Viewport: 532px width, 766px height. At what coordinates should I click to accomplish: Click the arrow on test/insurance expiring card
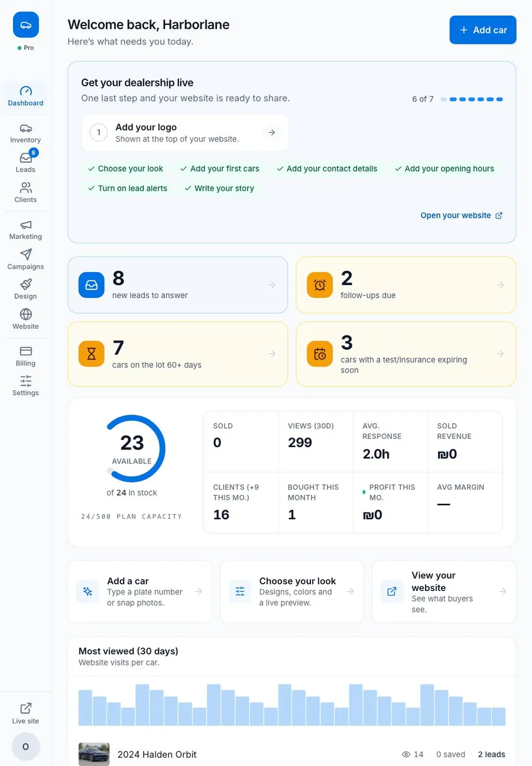(x=500, y=354)
